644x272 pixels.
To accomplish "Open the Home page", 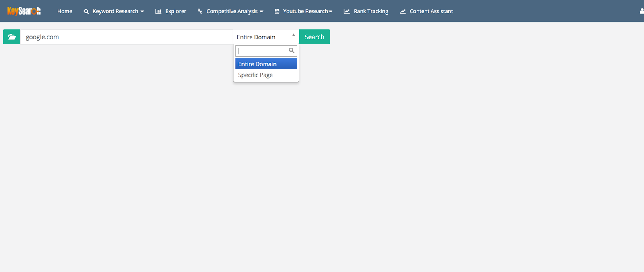I will pyautogui.click(x=65, y=11).
